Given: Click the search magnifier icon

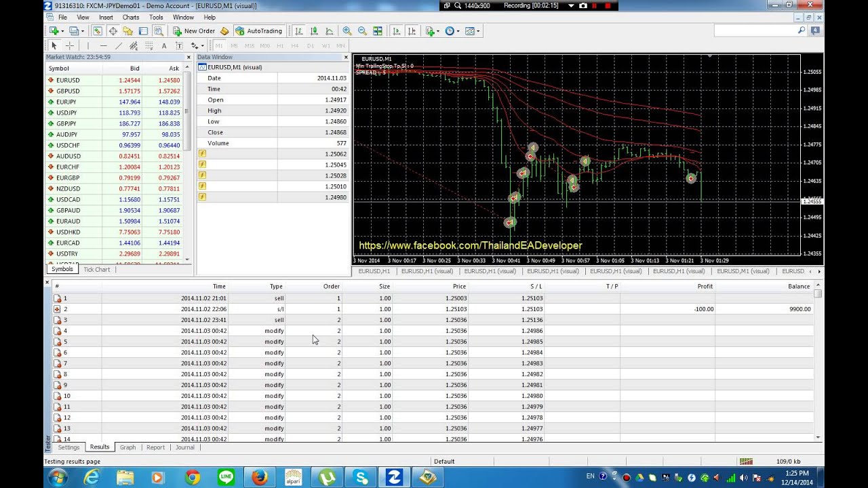Looking at the screenshot, I should coord(802,30).
